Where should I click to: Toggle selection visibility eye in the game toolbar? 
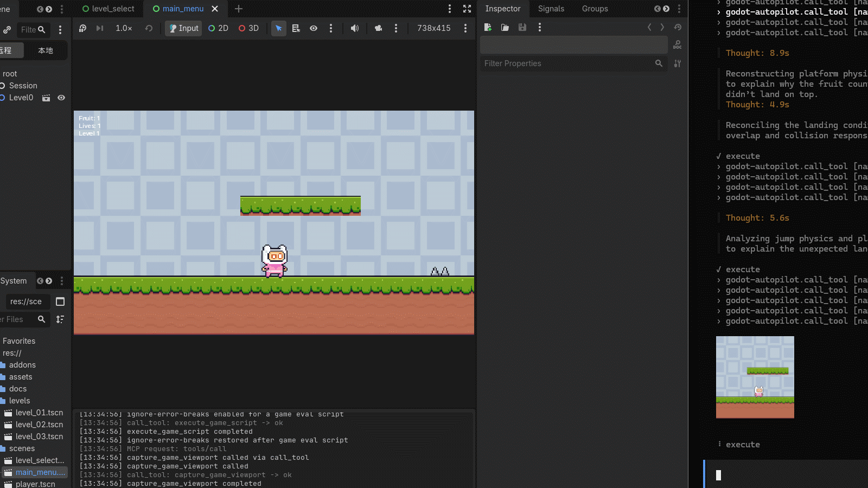pyautogui.click(x=314, y=28)
